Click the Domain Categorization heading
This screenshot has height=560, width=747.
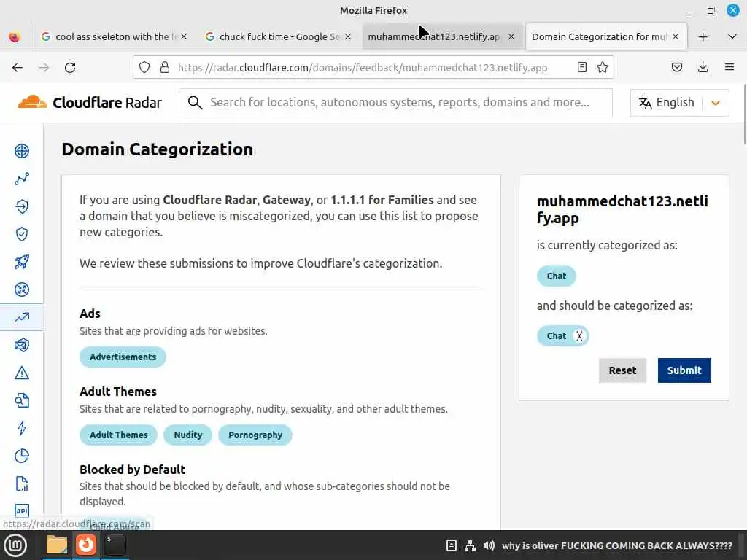point(158,149)
